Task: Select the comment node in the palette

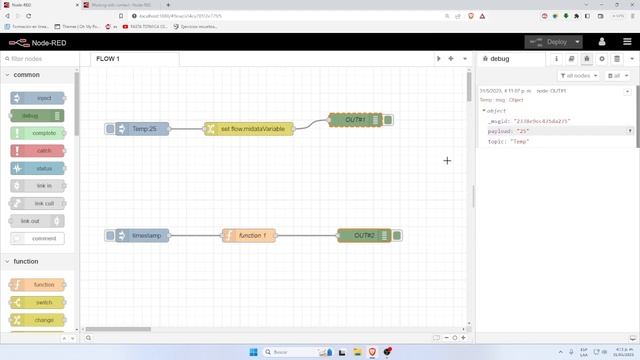Action: [x=38, y=238]
